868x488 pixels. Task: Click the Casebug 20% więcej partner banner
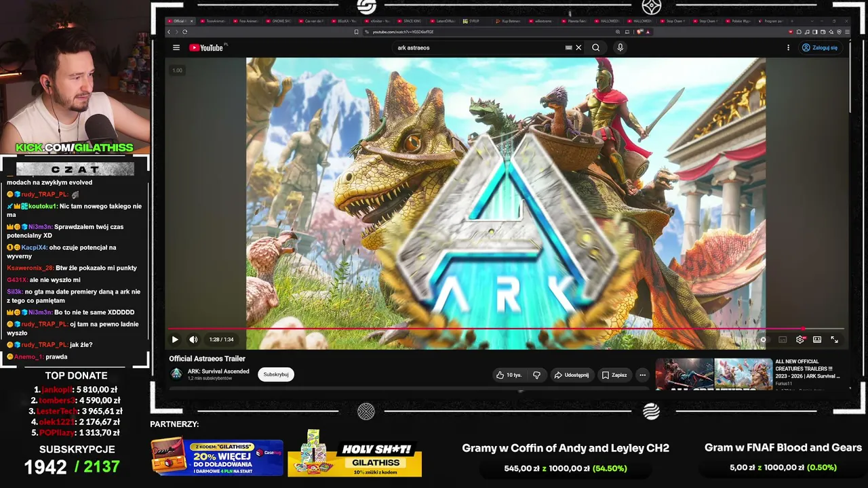[x=217, y=456]
